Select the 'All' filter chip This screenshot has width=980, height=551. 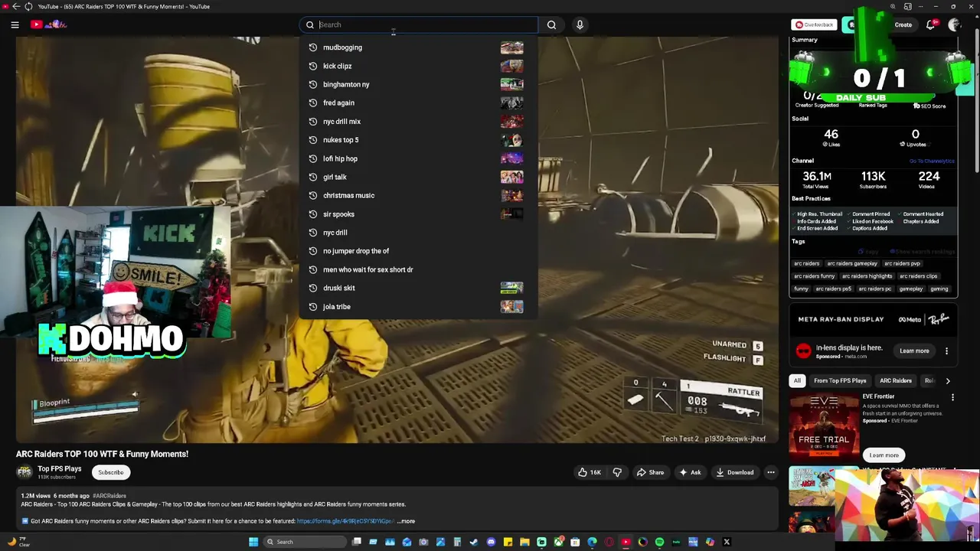coord(797,380)
